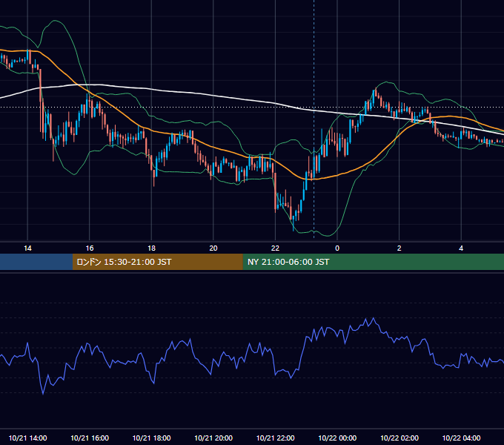Click the 10/22 04:00 date label
Image resolution: width=504 pixels, height=445 pixels.
point(461,438)
